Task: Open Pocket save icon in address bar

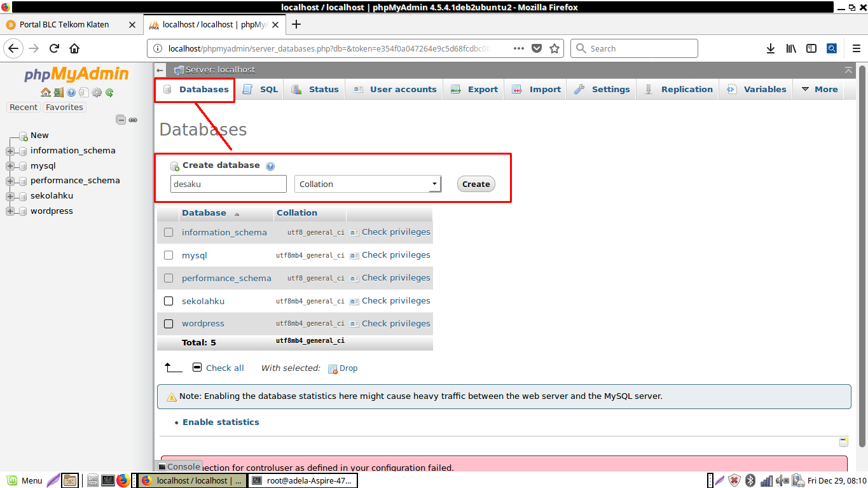Action: click(537, 48)
